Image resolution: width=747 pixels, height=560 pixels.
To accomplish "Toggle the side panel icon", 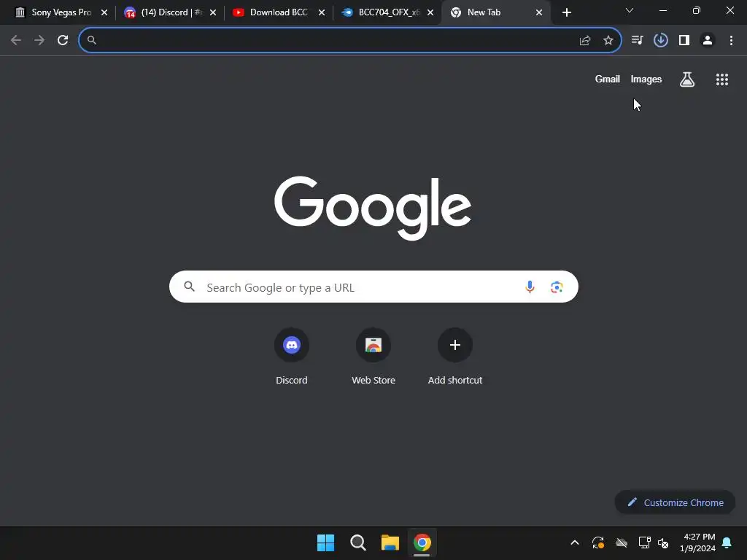I will pyautogui.click(x=684, y=41).
